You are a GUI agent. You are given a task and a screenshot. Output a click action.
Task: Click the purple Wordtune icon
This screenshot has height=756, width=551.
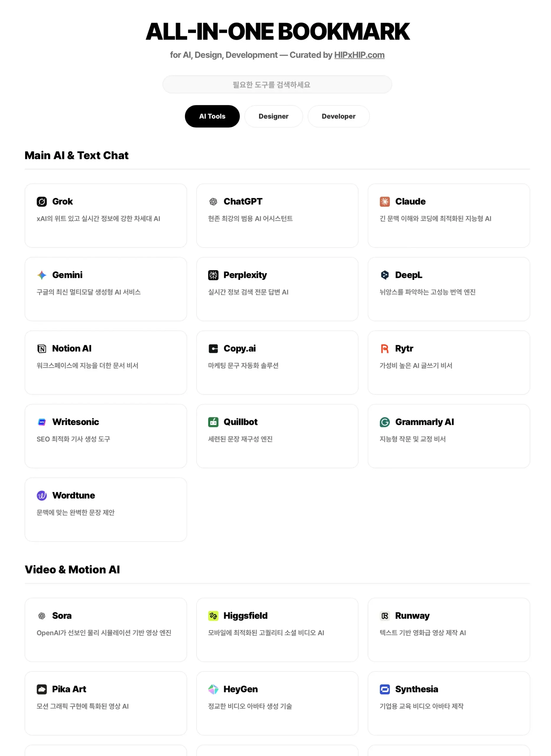(x=42, y=495)
